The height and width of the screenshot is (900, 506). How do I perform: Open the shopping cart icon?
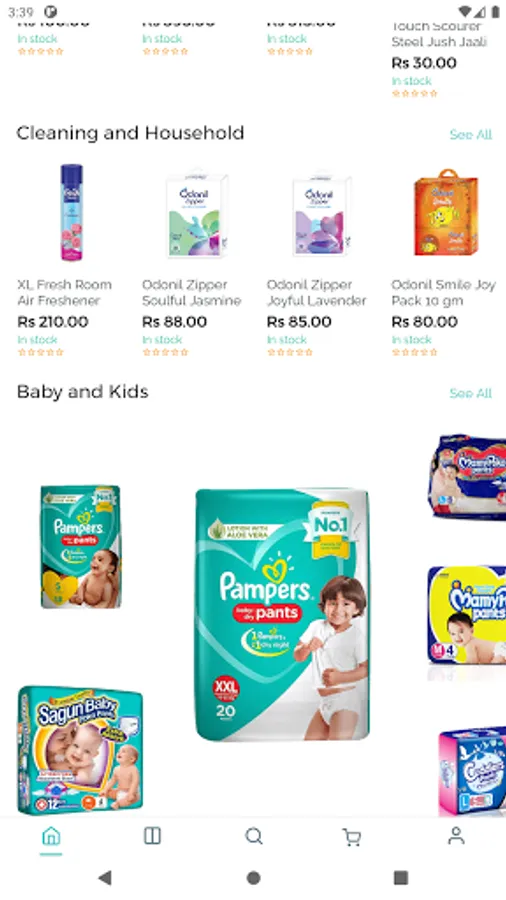(x=352, y=837)
